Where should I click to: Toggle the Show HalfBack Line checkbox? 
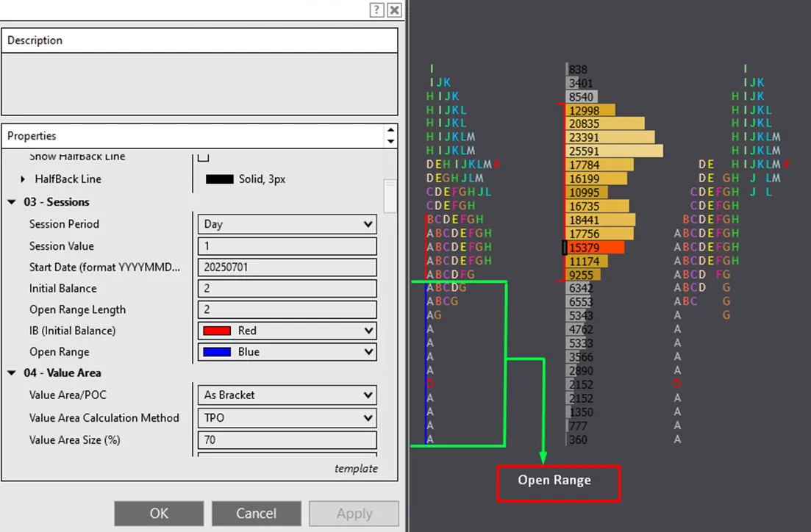[204, 157]
